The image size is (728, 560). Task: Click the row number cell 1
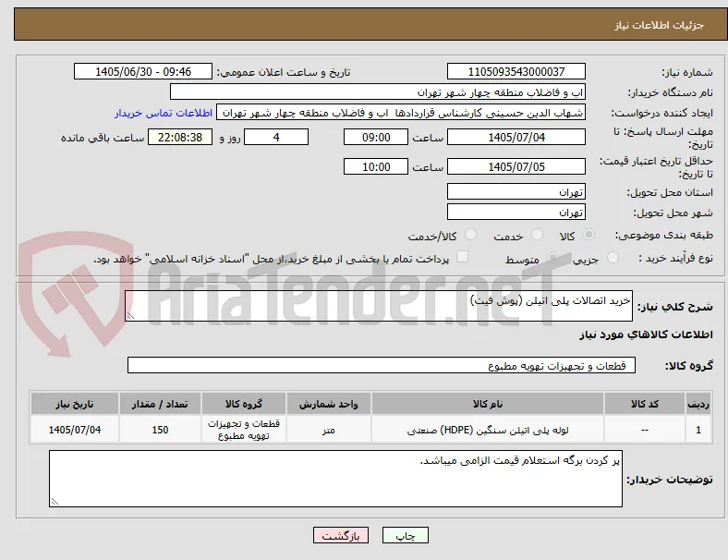[698, 430]
